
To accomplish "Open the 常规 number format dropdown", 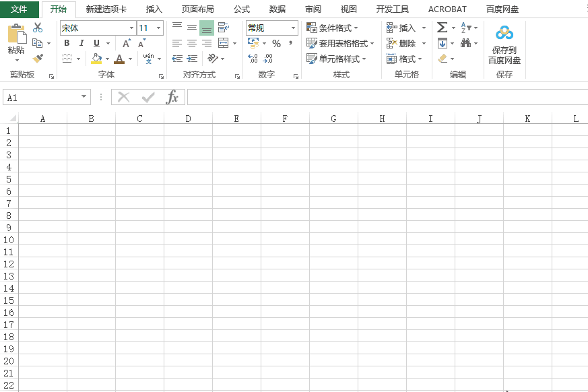I will pos(294,28).
